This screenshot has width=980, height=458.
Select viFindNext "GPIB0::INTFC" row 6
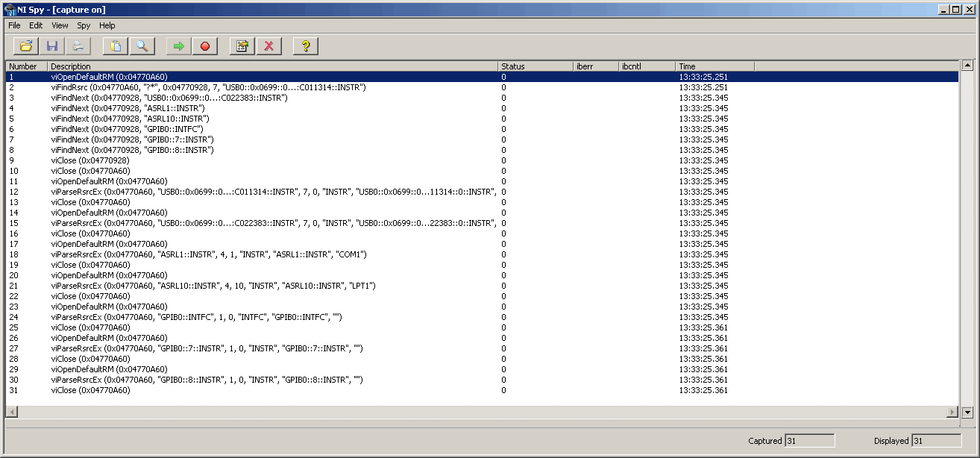pyautogui.click(x=482, y=129)
